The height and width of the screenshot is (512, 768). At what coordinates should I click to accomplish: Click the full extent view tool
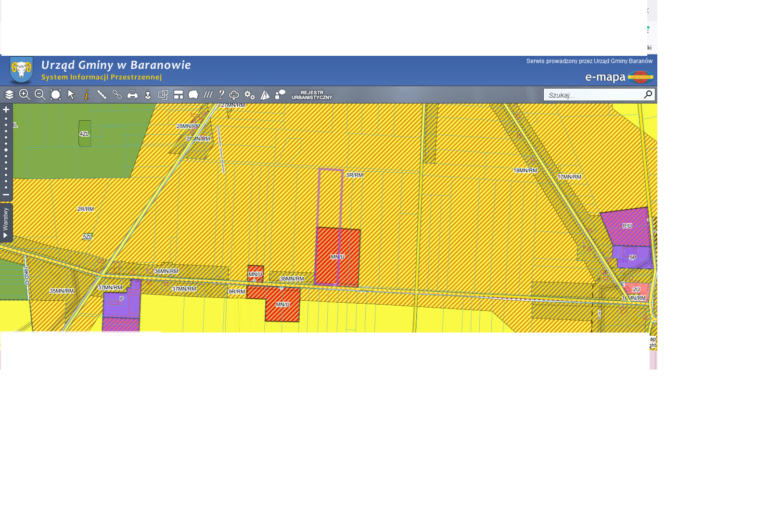(56, 95)
